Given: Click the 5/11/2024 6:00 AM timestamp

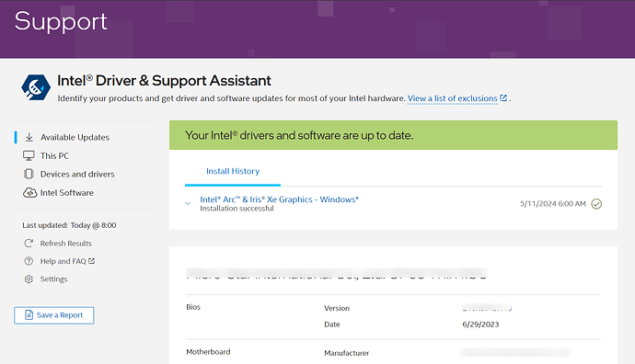Looking at the screenshot, I should point(553,203).
